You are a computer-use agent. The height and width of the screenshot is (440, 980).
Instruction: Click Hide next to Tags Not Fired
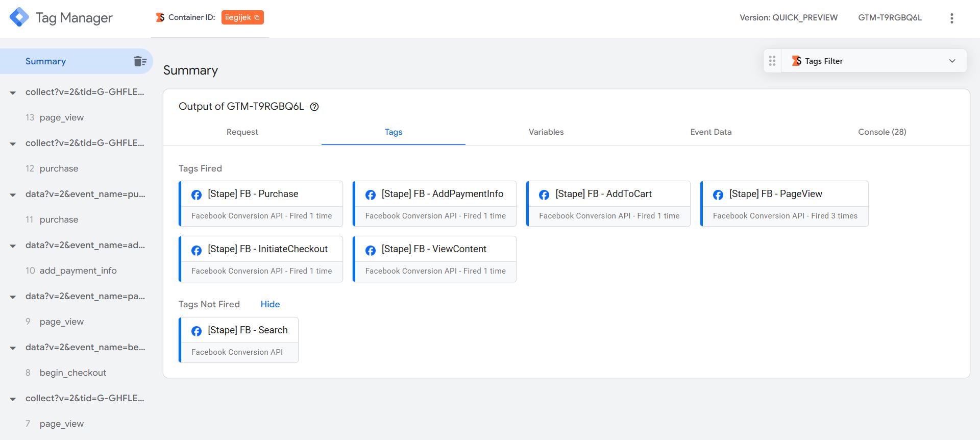tap(270, 304)
